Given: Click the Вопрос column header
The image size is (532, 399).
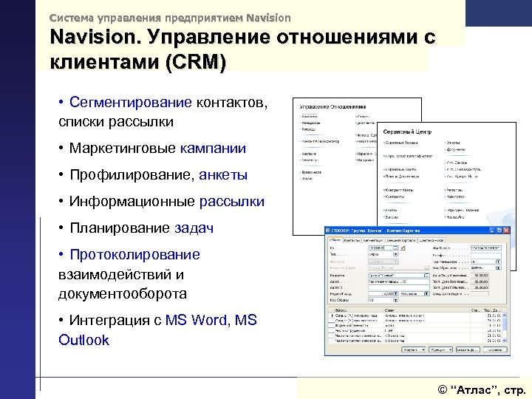Looking at the screenshot, I should 359,310.
